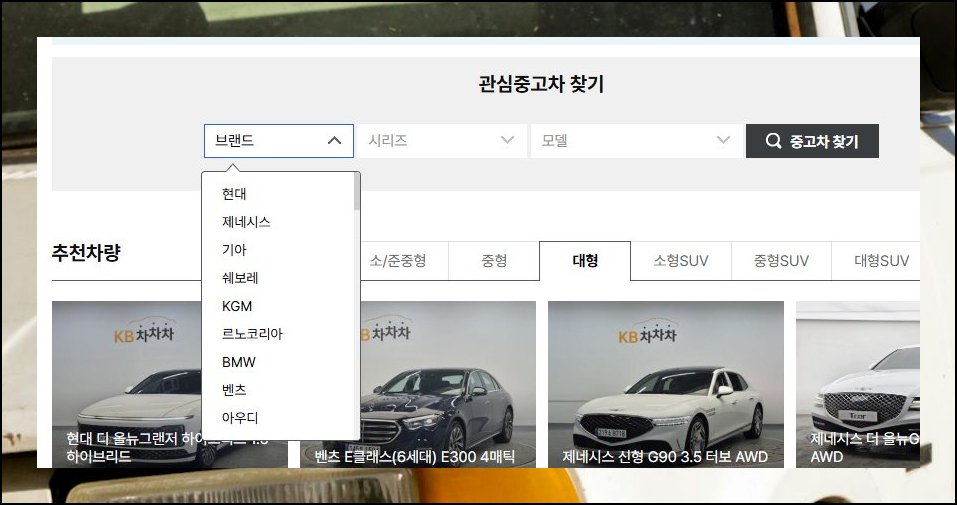
Task: Click the 추천차량 heading
Action: (86, 252)
